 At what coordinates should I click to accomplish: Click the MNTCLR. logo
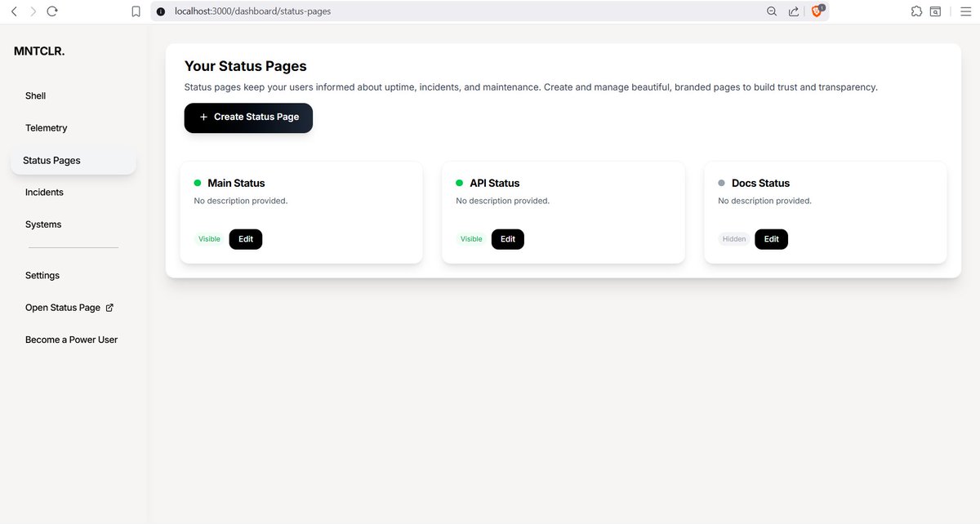(39, 51)
